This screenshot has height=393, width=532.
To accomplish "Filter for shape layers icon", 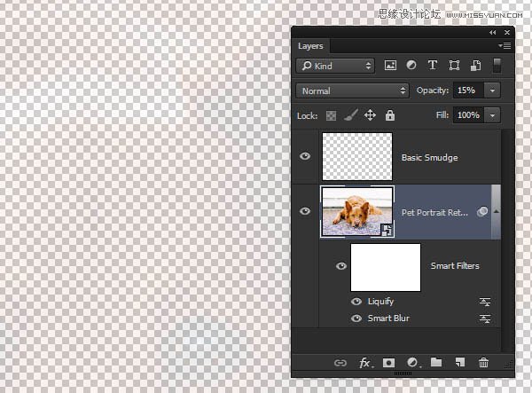I will 454,65.
